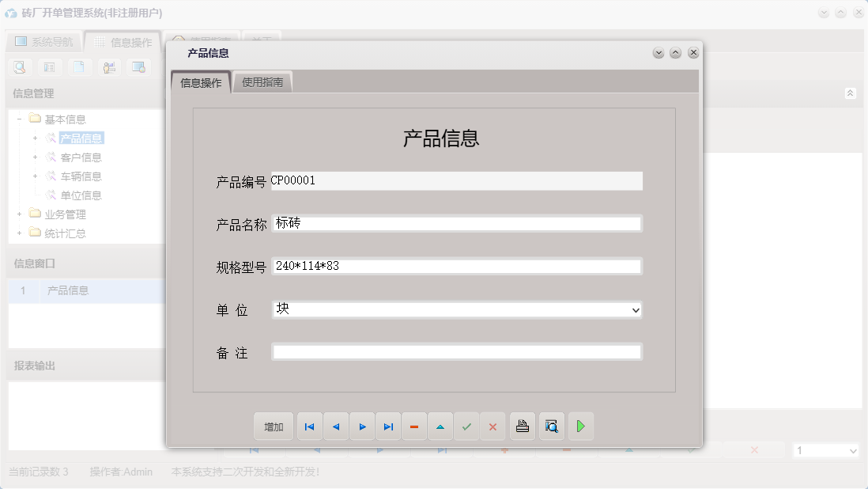Click the 增加 button to add a record

pyautogui.click(x=273, y=426)
